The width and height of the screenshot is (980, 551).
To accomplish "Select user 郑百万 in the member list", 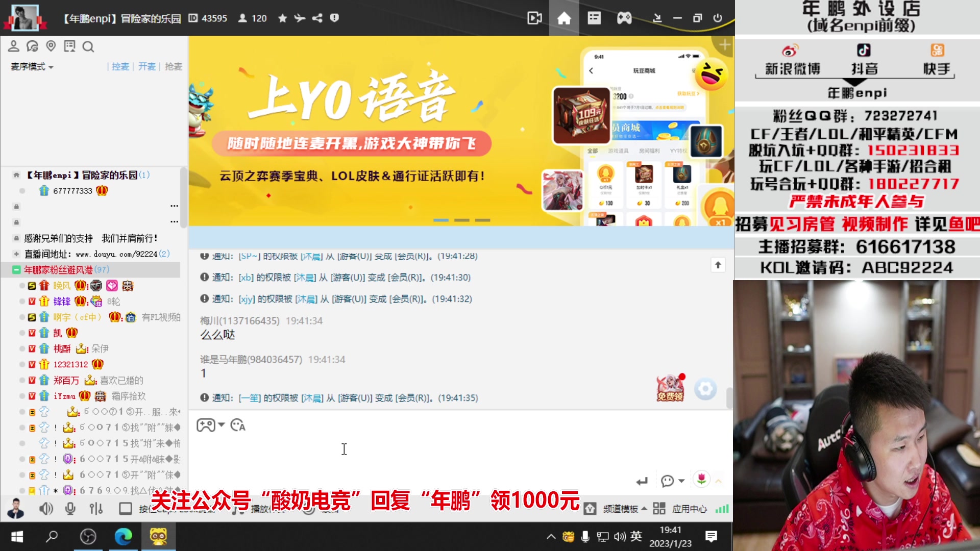I will coord(66,381).
